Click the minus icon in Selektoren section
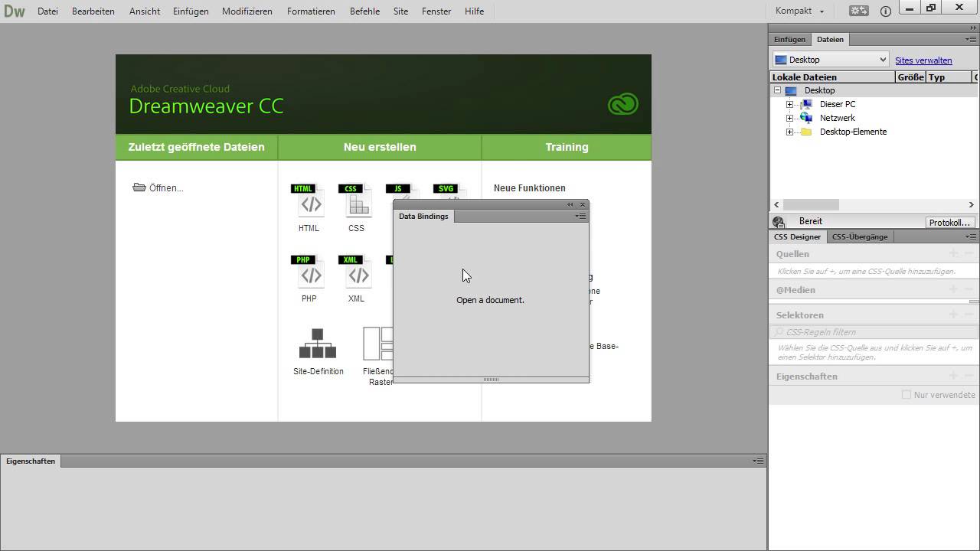This screenshot has height=551, width=980. pyautogui.click(x=969, y=315)
